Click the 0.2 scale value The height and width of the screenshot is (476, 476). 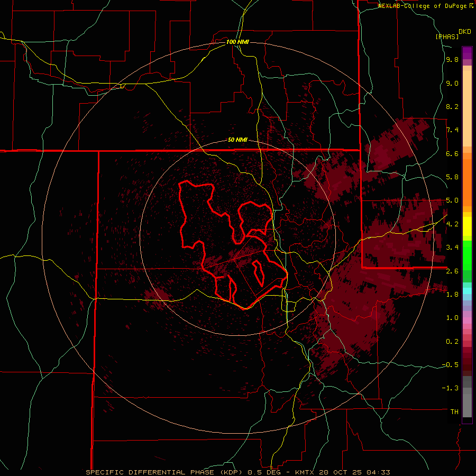452,341
